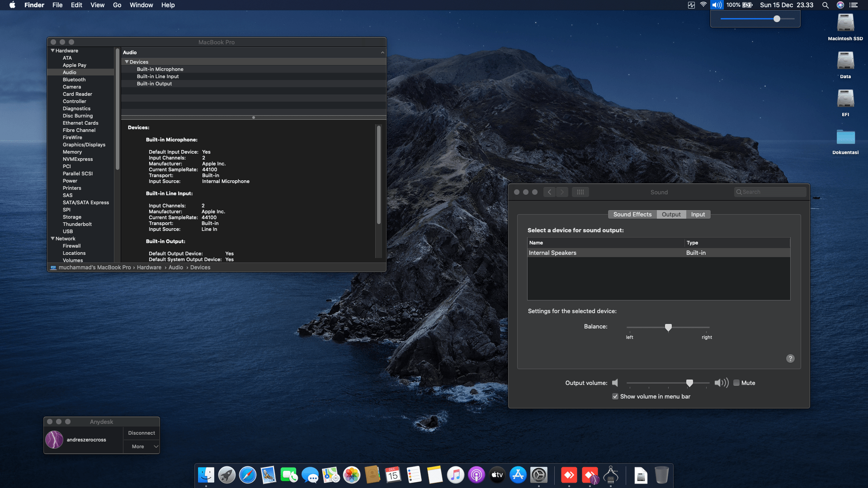Open Reminders from the dock

point(414,475)
